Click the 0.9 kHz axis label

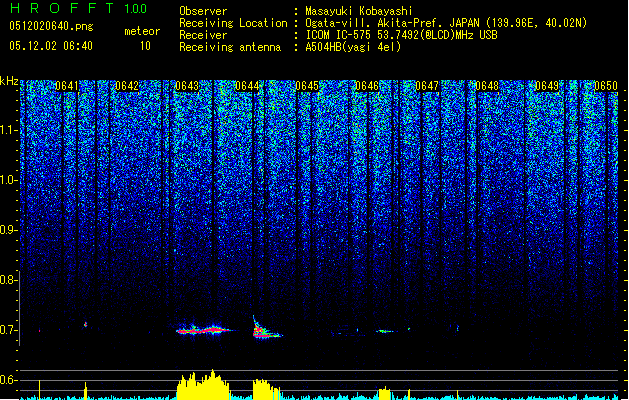click(x=8, y=230)
